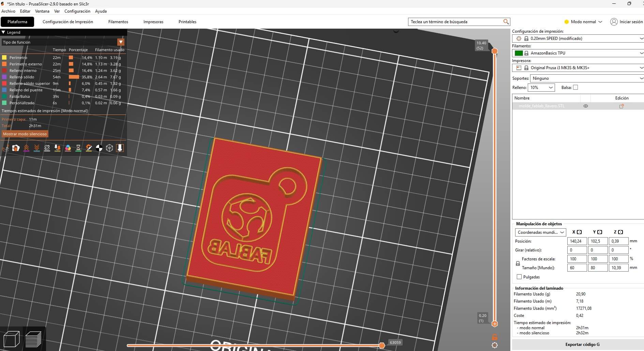The width and height of the screenshot is (644, 351).
Task: Toggle deretractions downward-arrows icon
Action: (x=37, y=148)
